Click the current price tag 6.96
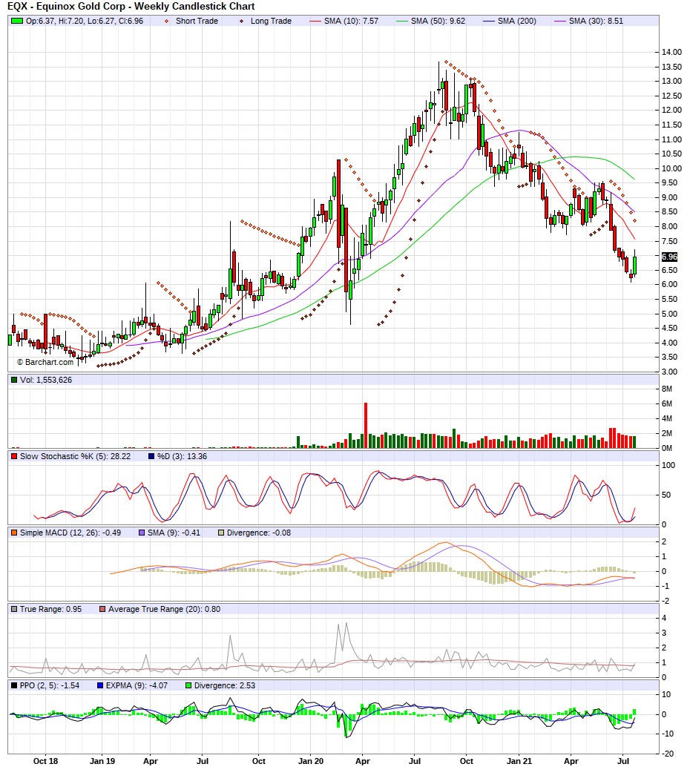 [x=669, y=257]
